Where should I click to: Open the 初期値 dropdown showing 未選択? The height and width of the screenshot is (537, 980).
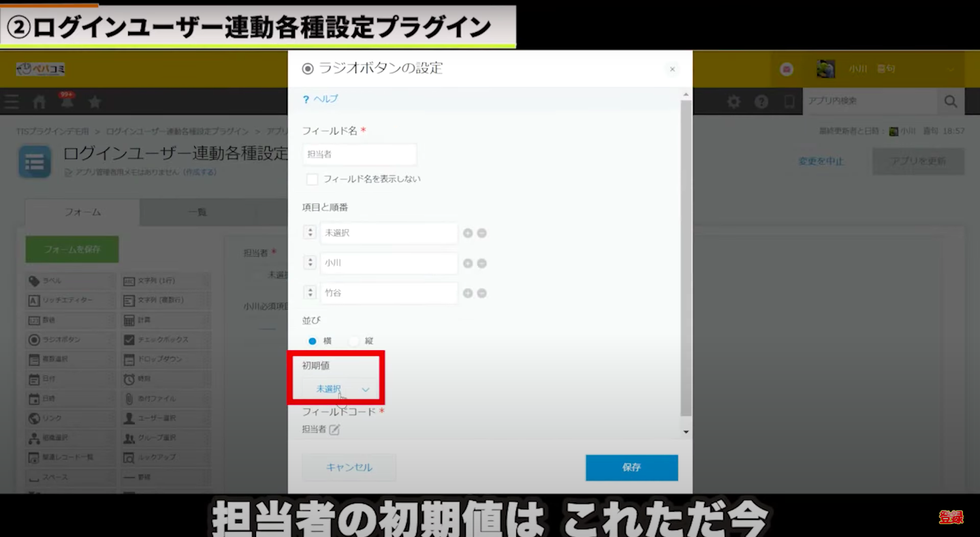point(340,389)
